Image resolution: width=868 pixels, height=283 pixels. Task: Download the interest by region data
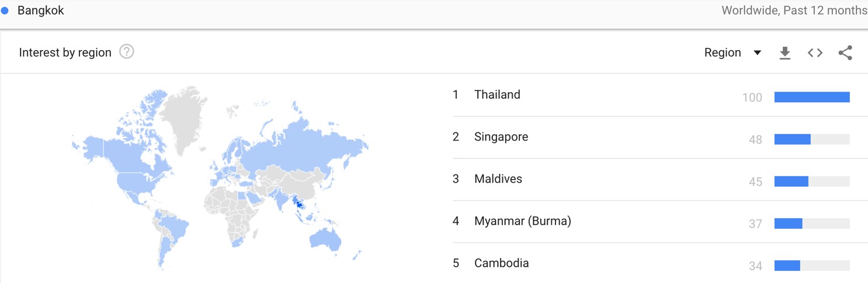tap(785, 53)
